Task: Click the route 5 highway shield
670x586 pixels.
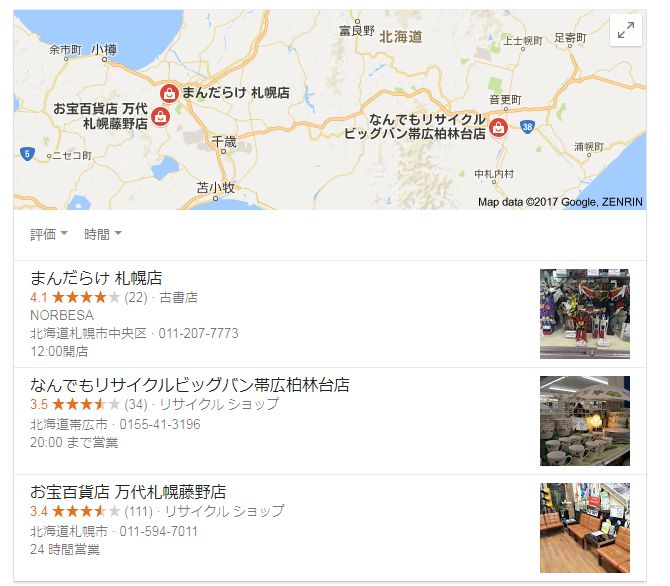Action: [x=27, y=153]
